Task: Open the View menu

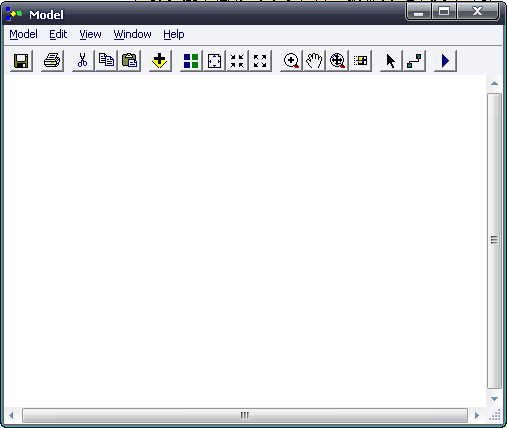Action: click(x=90, y=34)
